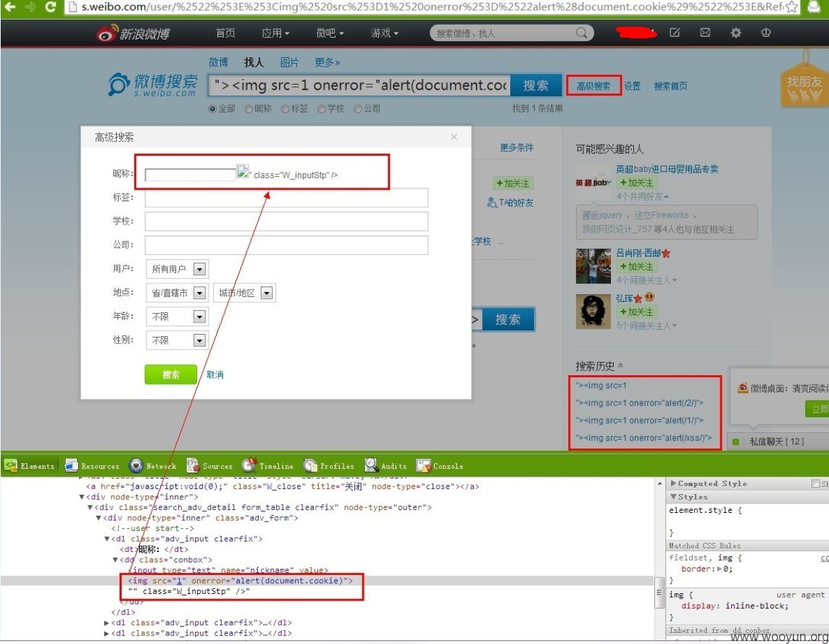Click search history entry alert(/xss/)
829x644 pixels.
point(643,438)
